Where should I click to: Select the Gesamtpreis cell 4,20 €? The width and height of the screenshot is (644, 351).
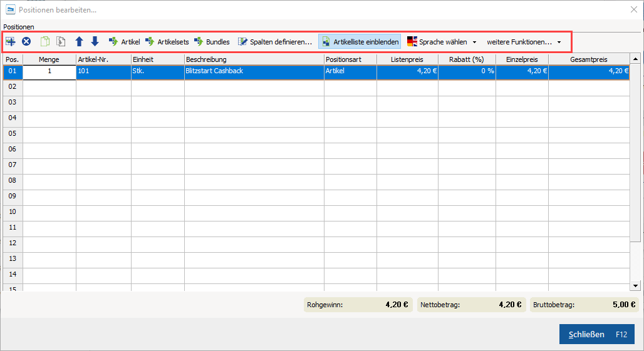pos(589,73)
